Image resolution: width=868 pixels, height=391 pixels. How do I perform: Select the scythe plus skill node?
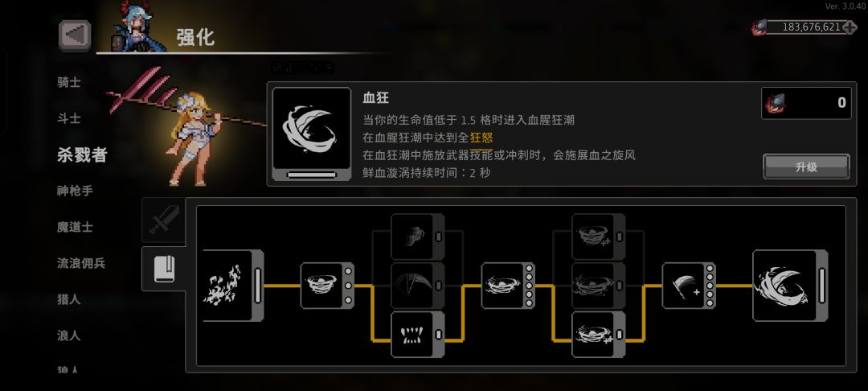point(689,286)
